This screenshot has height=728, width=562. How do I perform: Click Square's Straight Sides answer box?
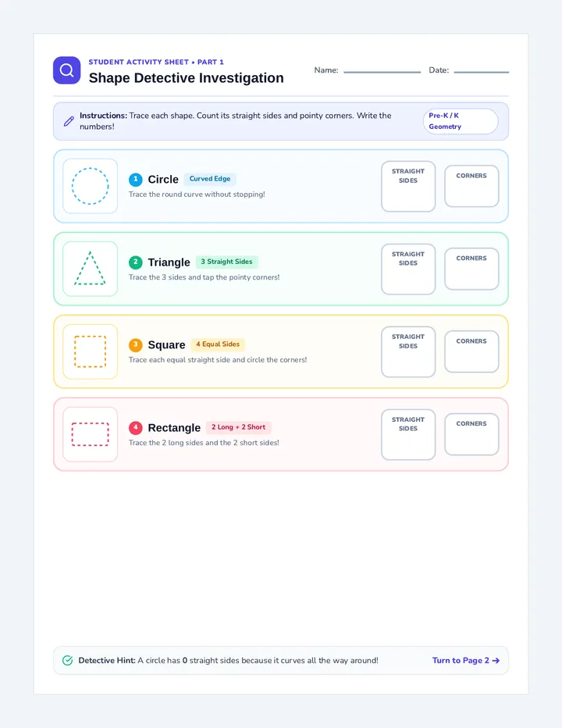(408, 352)
